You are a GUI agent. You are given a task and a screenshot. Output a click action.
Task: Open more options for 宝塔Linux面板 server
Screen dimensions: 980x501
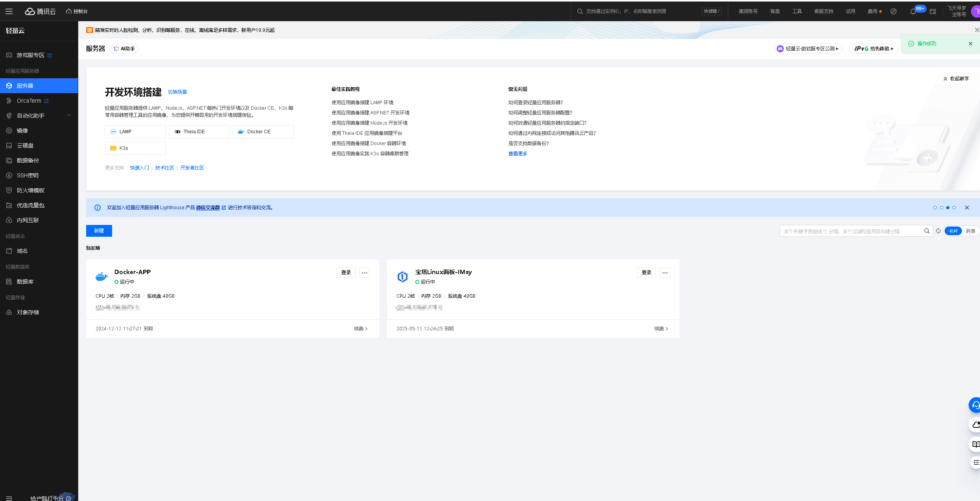[665, 273]
